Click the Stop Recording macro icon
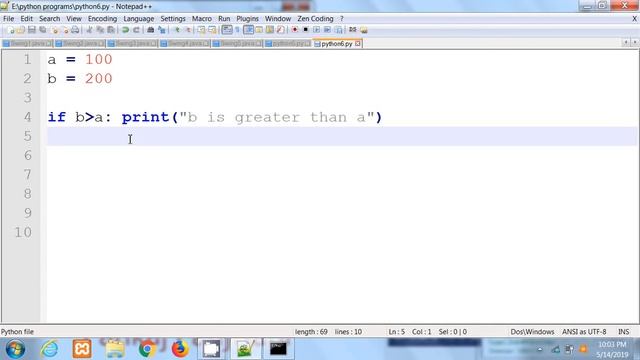Viewport: 640px width, 360px height. (x=305, y=30)
